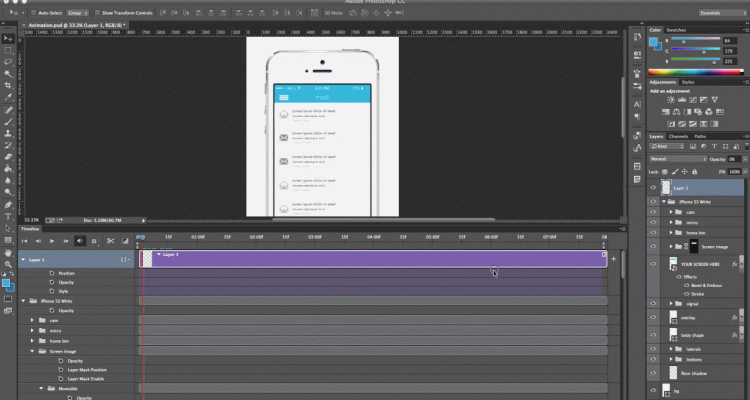Collapse Screen Image group in timeline
750x400 pixels.
(33, 351)
